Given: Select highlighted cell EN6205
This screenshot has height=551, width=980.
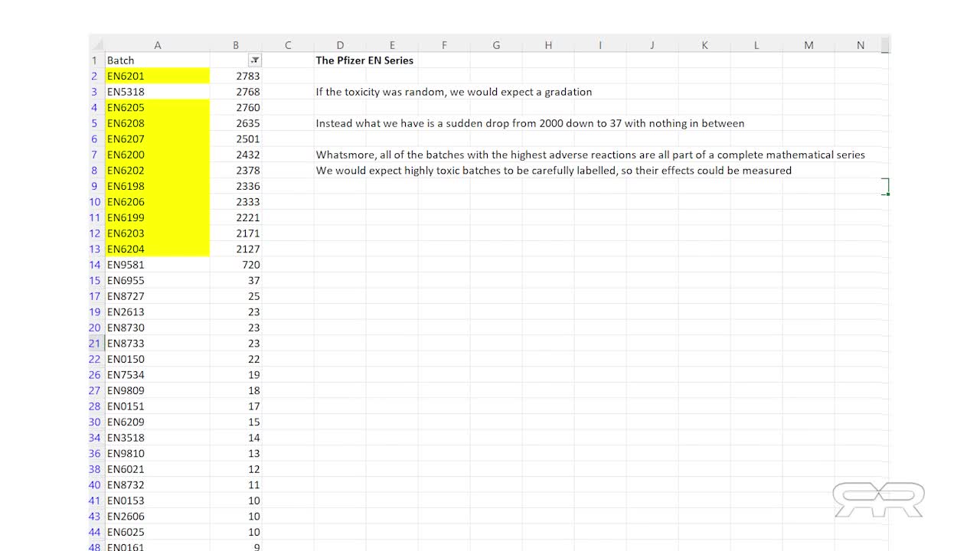Looking at the screenshot, I should [x=157, y=108].
